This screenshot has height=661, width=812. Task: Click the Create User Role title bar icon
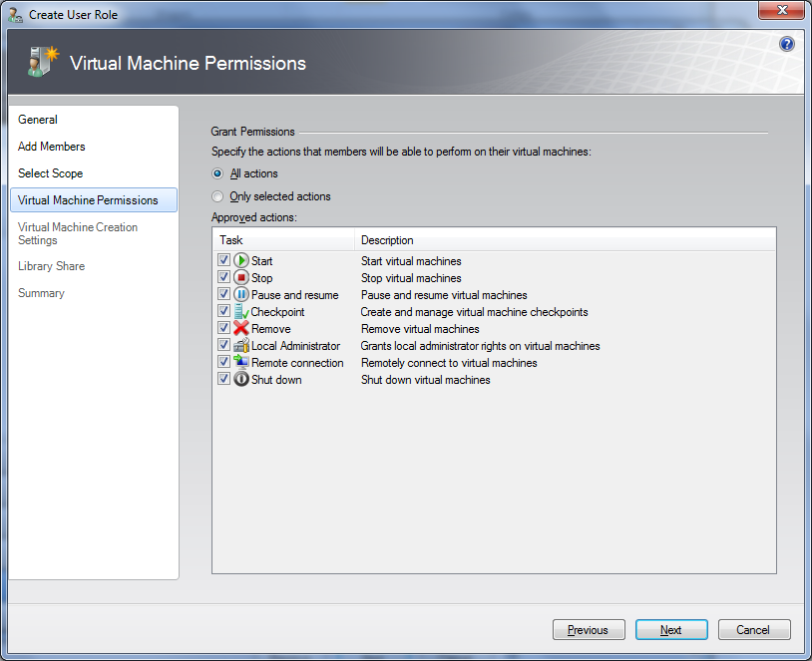16,15
